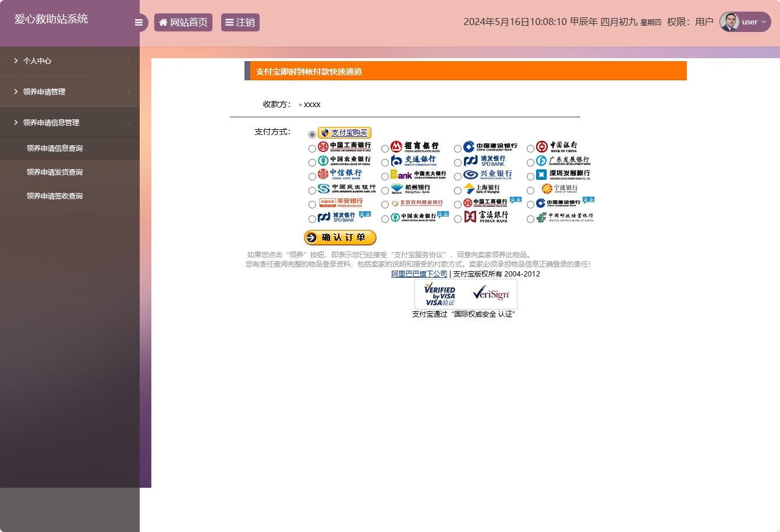Click the Verified by VISA seal

[441, 294]
